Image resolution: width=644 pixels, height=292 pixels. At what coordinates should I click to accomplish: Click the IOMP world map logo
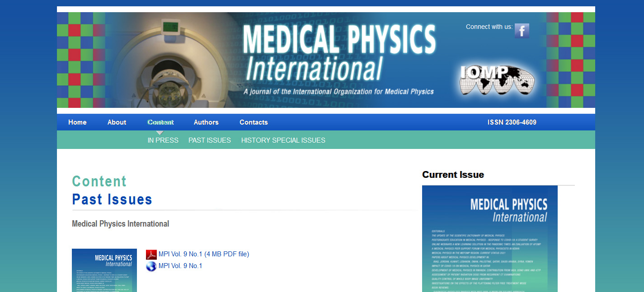[497, 81]
